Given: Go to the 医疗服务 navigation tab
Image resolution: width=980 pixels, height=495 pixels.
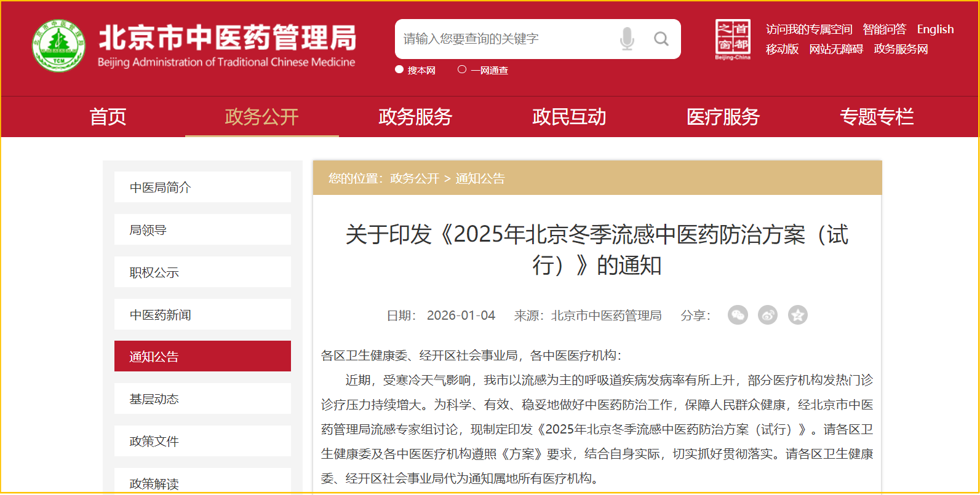Looking at the screenshot, I should pyautogui.click(x=723, y=117).
